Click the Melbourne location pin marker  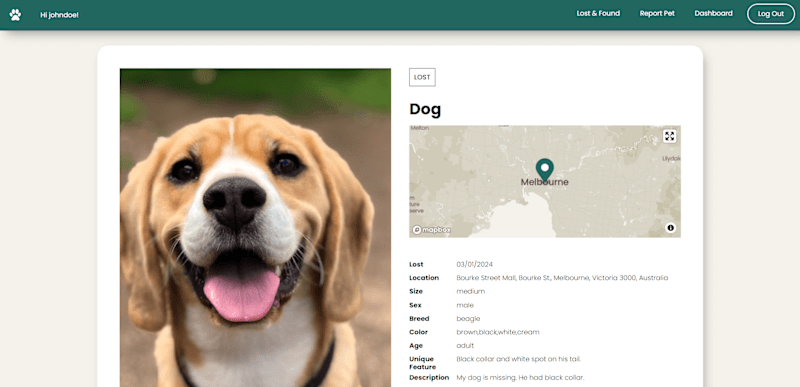(544, 170)
